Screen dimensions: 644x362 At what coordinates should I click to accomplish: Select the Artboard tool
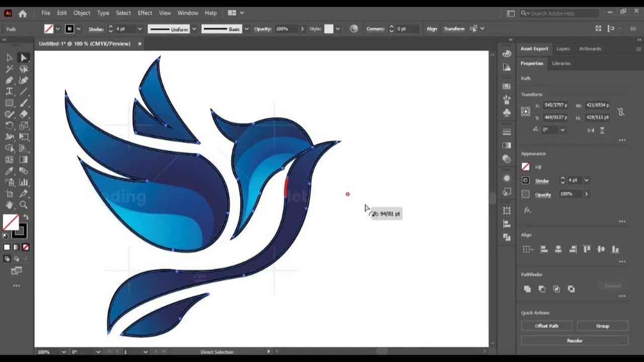(9, 194)
